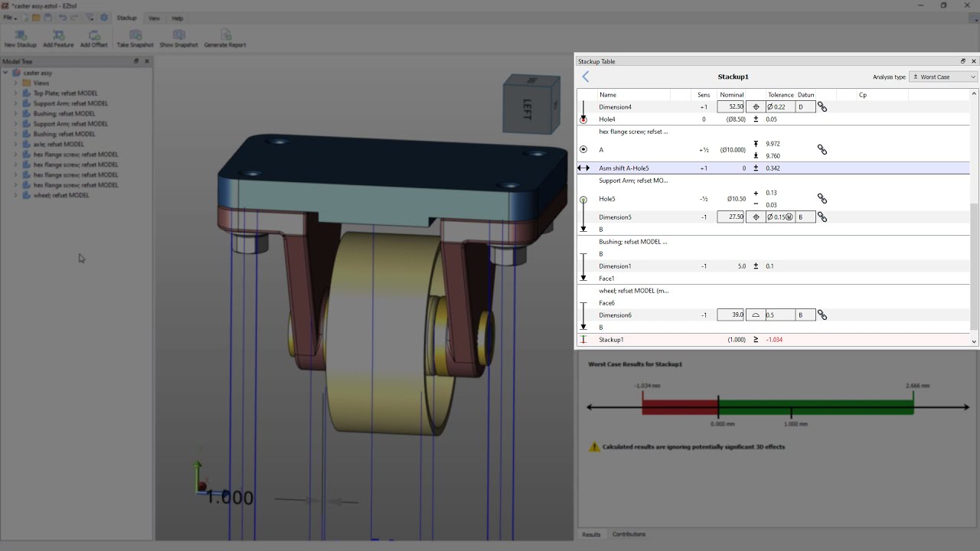Screen dimensions: 980x551
Task: Select the wheel part in Model Tree
Action: (61, 195)
